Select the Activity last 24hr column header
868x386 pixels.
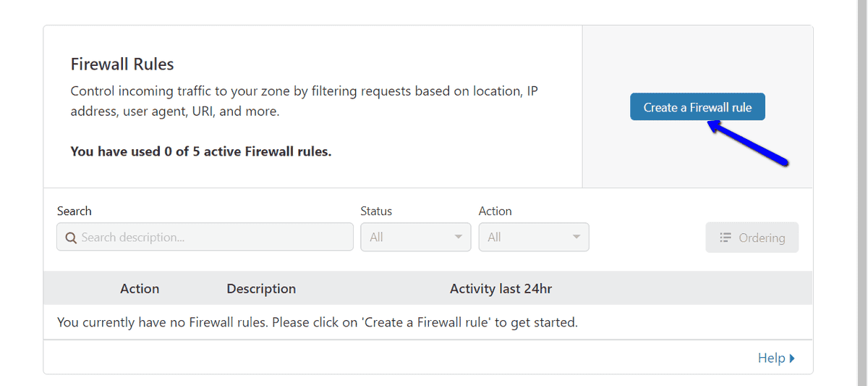[501, 288]
